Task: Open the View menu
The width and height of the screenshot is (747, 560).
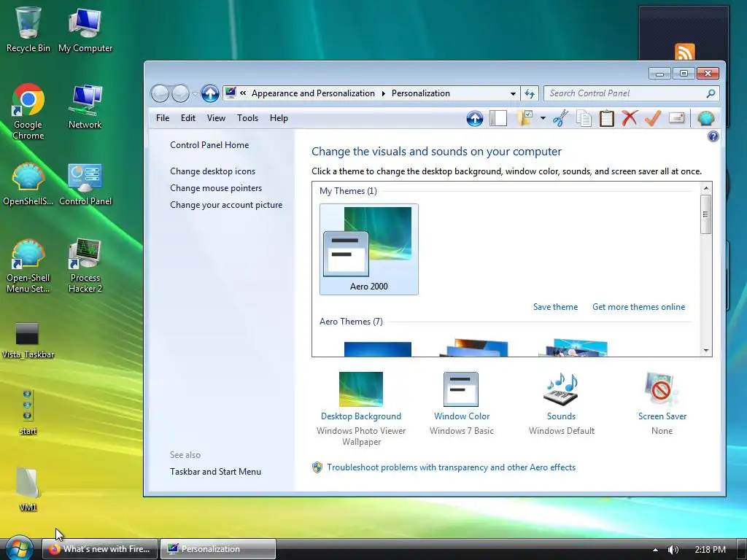Action: (x=216, y=118)
